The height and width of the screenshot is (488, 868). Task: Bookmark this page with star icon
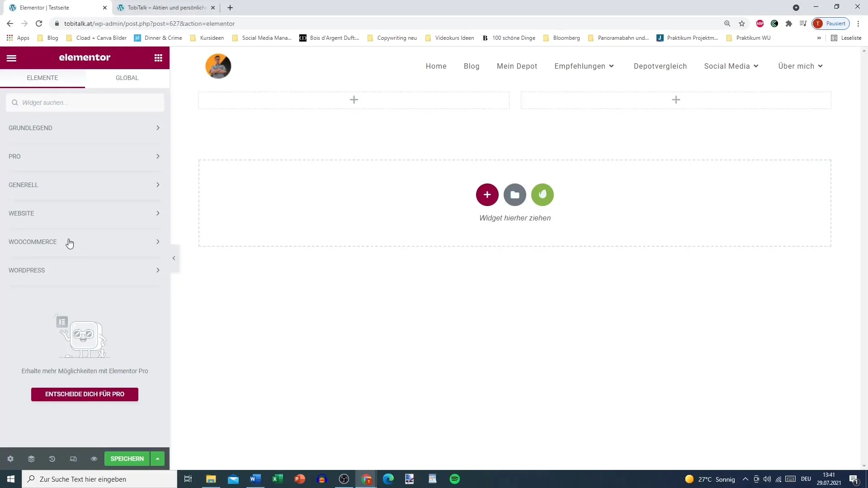pos(742,23)
